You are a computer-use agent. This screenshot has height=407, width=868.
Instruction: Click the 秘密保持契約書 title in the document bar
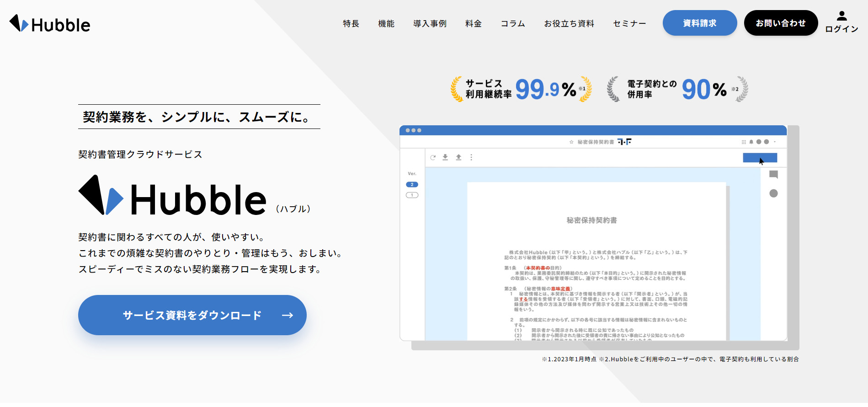coord(596,142)
